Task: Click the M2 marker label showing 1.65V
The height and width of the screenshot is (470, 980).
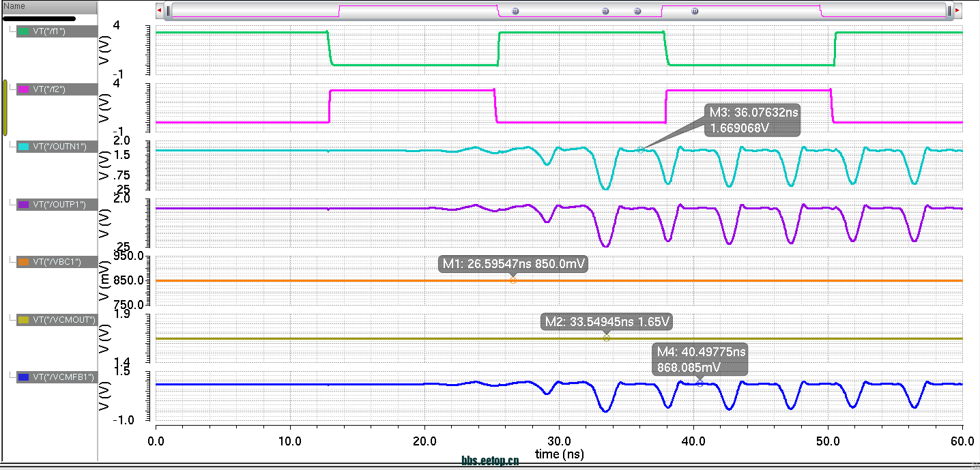Action: pyautogui.click(x=607, y=321)
